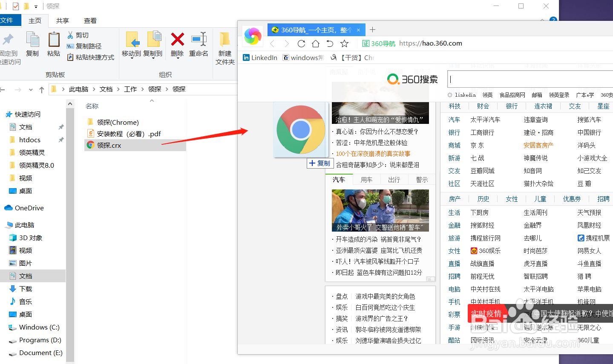The width and height of the screenshot is (613, 364).
Task: Click the red Delete (删除) icon
Action: [177, 39]
